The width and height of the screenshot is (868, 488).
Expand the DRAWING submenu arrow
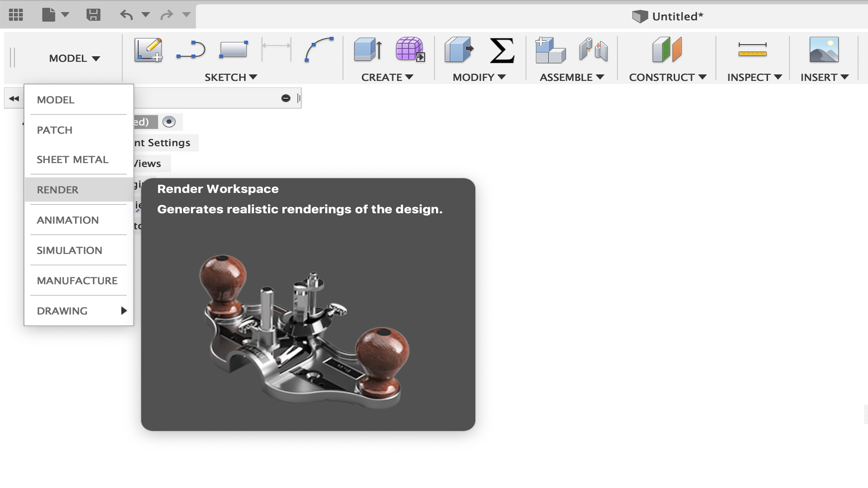click(123, 311)
